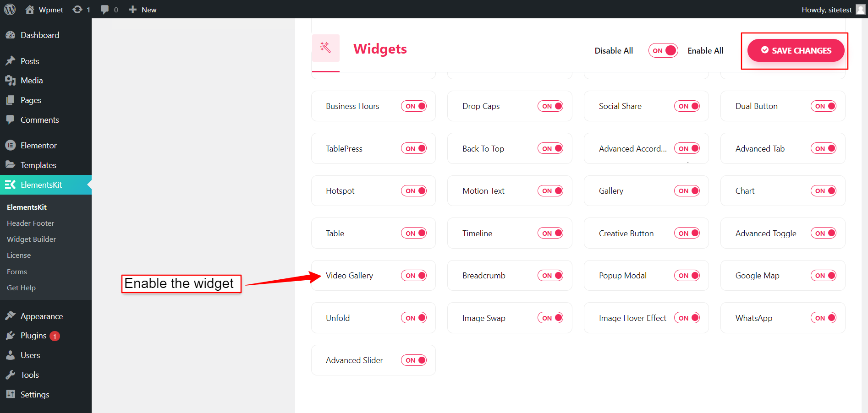
Task: Click the Posts pin icon
Action: tap(10, 61)
